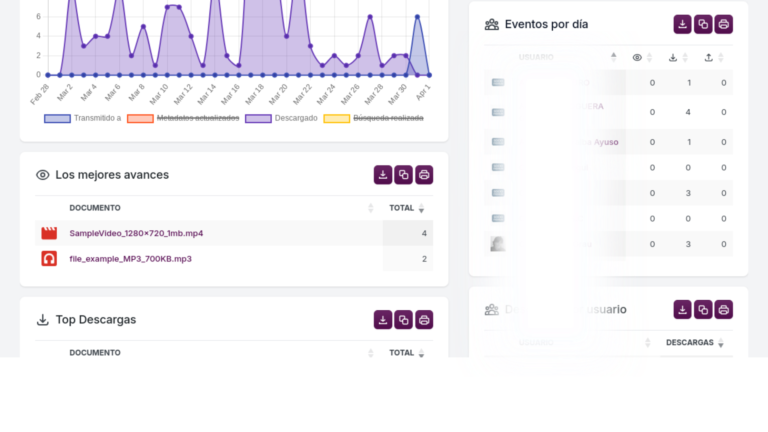
Task: Toggle the Transmitido a legend series
Action: point(82,118)
